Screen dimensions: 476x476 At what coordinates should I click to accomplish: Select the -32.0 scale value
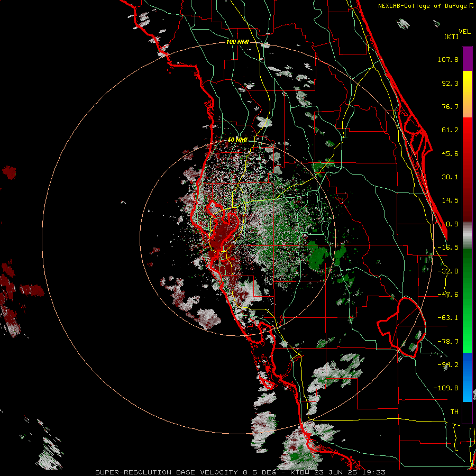point(448,271)
